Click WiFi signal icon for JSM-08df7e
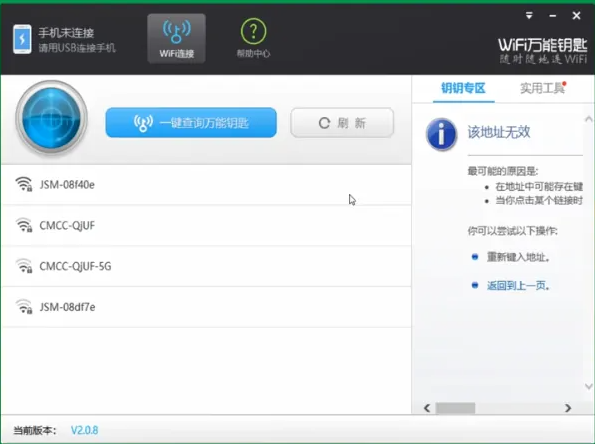Screen dimensions: 595x444 (x=24, y=307)
